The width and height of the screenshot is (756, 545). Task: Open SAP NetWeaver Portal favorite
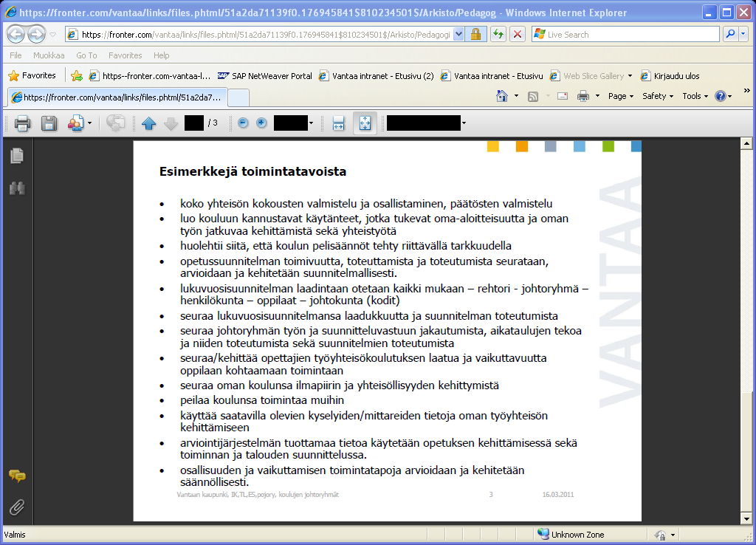coord(265,76)
